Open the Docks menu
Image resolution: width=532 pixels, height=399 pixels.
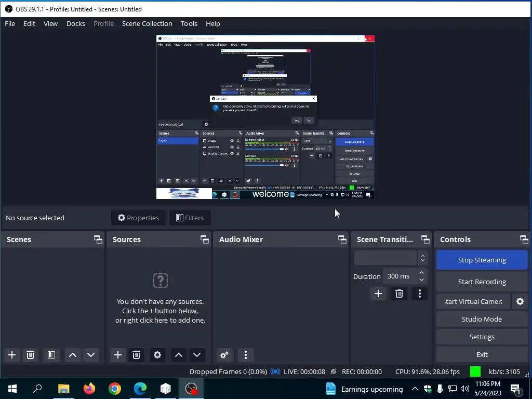pyautogui.click(x=76, y=24)
